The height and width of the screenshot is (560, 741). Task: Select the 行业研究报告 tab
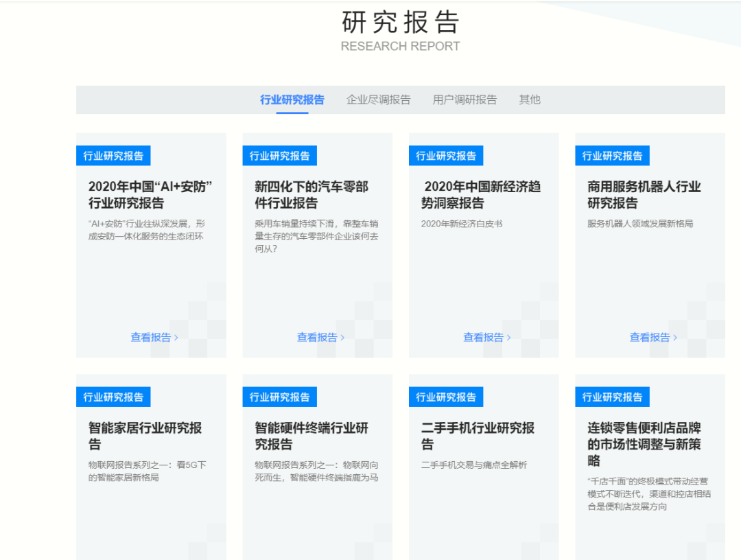[293, 100]
